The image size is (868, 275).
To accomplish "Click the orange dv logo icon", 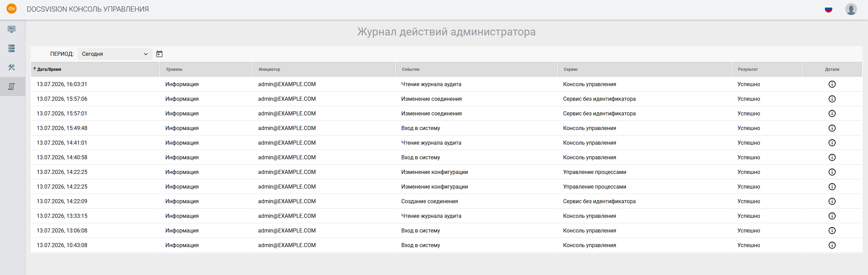I will coord(12,9).
